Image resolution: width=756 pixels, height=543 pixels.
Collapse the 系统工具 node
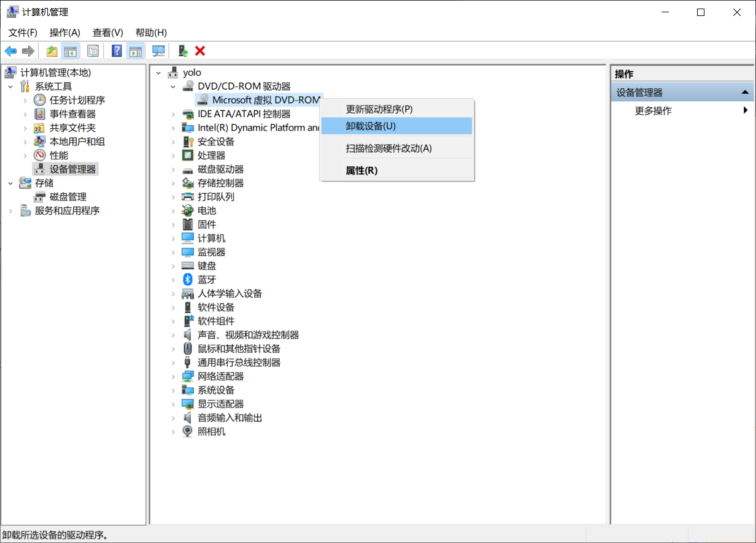10,87
